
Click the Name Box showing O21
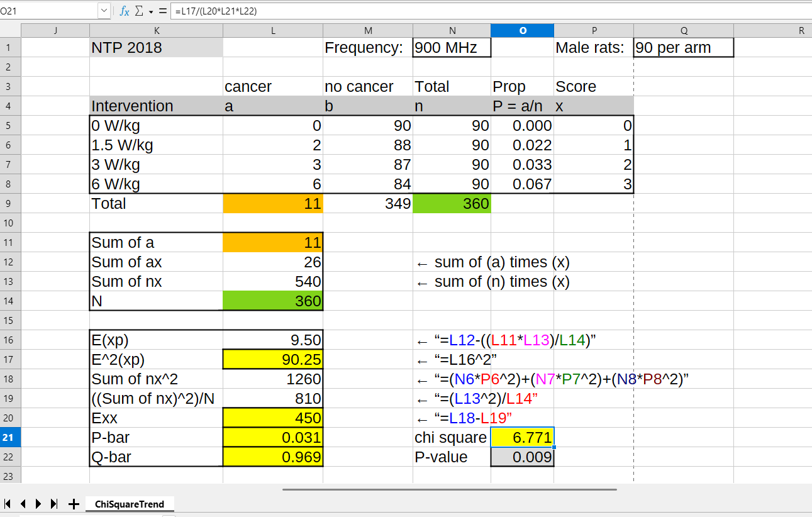[x=47, y=11]
